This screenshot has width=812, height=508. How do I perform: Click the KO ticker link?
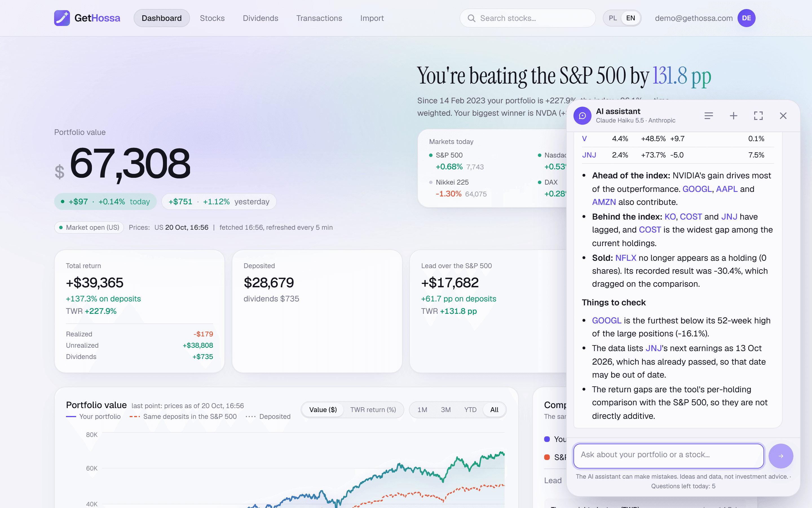[x=670, y=217]
